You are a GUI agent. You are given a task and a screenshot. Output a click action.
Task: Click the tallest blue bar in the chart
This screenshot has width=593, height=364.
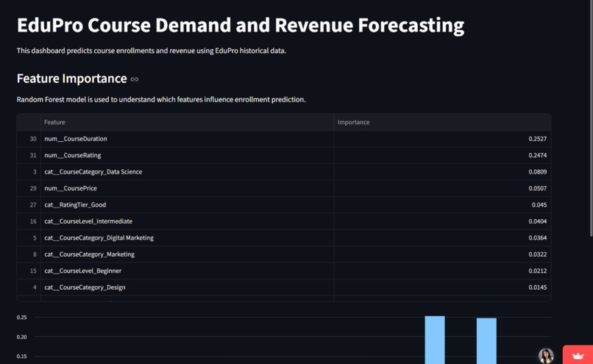pos(435,340)
